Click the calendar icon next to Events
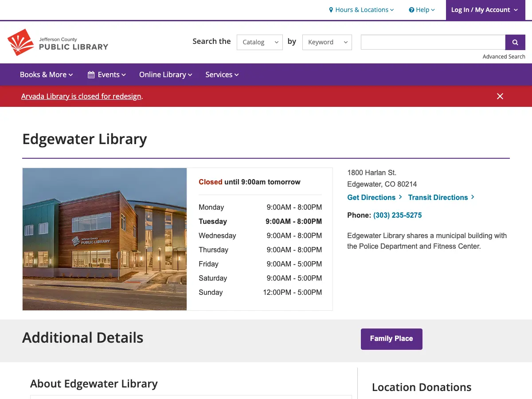The image size is (532, 399). pos(91,75)
